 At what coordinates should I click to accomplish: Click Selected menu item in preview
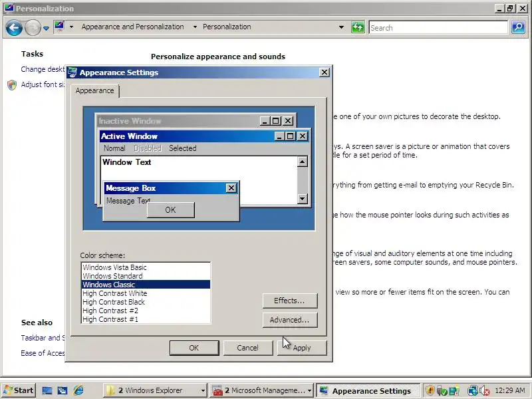click(182, 148)
